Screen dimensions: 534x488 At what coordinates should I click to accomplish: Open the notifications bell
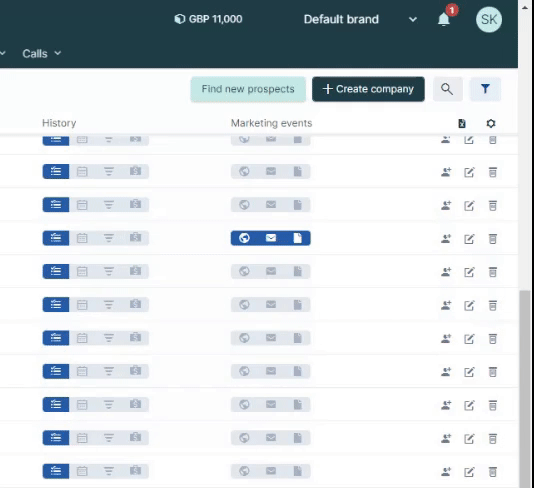click(x=443, y=19)
